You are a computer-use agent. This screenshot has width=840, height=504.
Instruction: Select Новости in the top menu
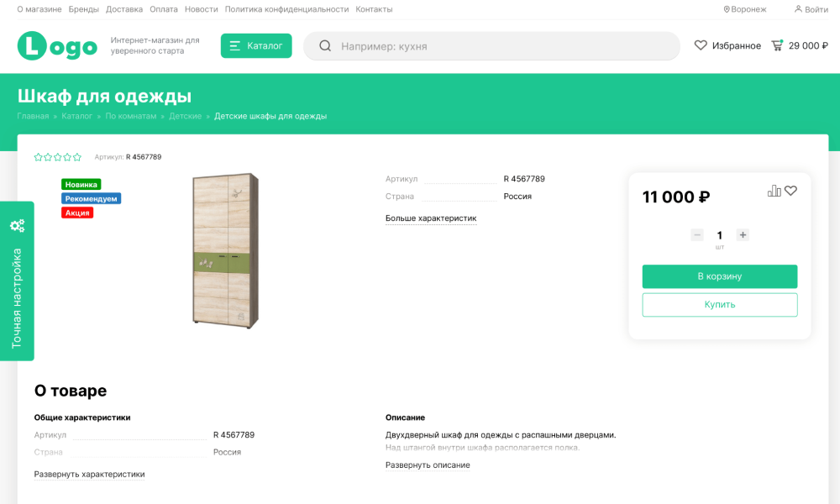(x=199, y=9)
